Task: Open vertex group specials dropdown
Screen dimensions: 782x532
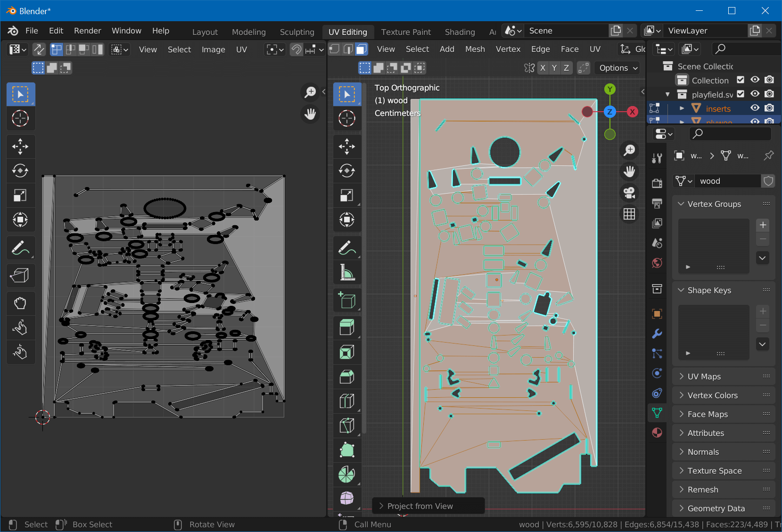Action: coord(763,258)
